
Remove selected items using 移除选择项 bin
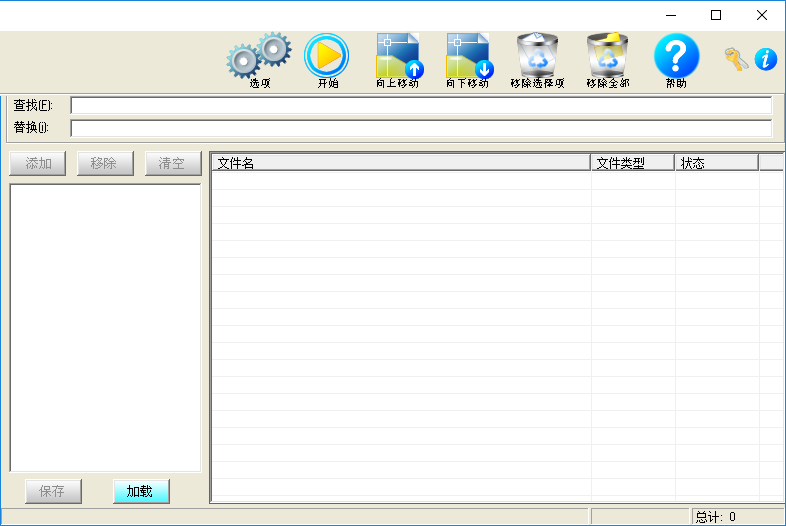coord(537,59)
